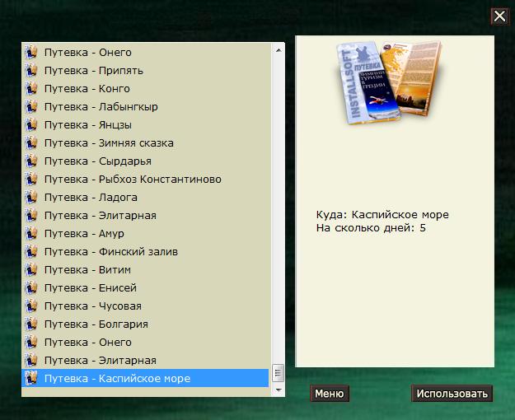Open the Меню button
515x420 pixels.
coord(330,393)
